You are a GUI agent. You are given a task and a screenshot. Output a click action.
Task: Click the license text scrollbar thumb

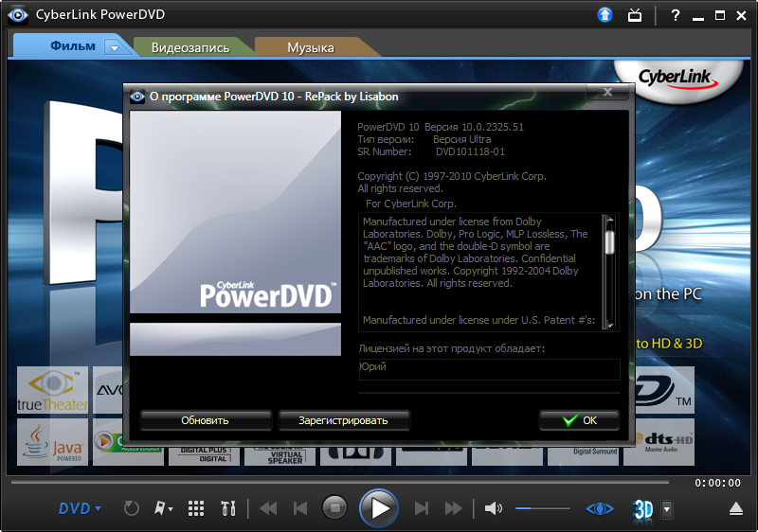(609, 242)
